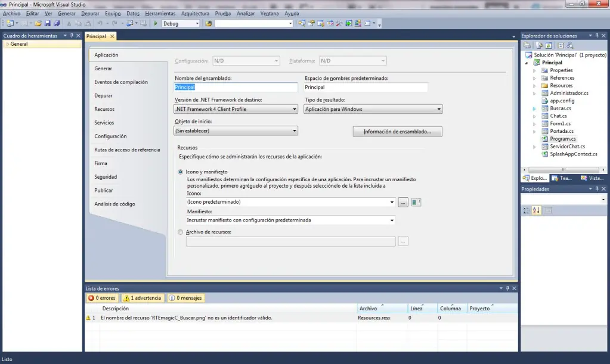Screen dimensions: 610x364
Task: Click Show All Files in Solution Explorer
Action: point(539,45)
